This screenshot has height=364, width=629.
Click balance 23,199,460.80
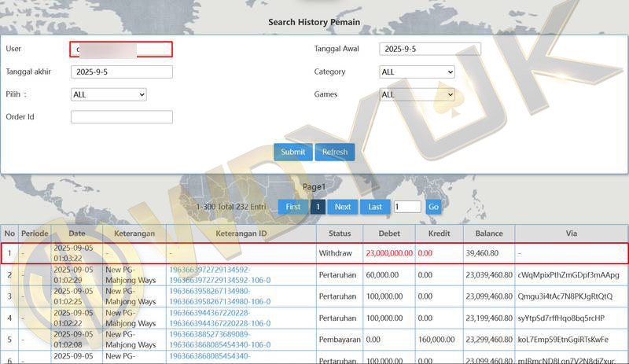[x=489, y=318]
